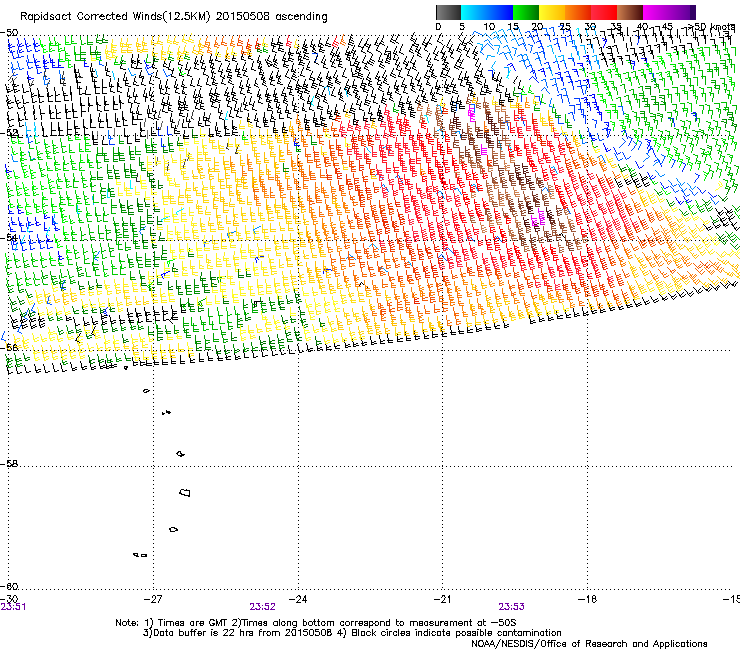Image resolution: width=740 pixels, height=650 pixels.
Task: Click the green 15-20 knots legend swatch
Action: (526, 12)
